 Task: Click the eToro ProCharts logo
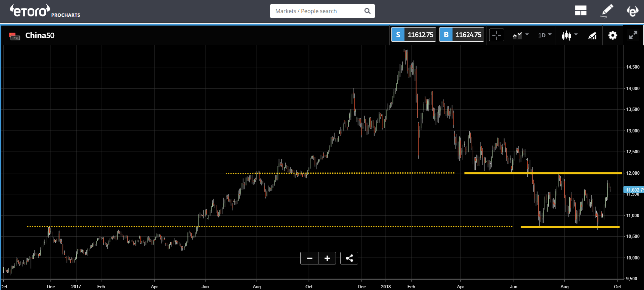[x=45, y=11]
